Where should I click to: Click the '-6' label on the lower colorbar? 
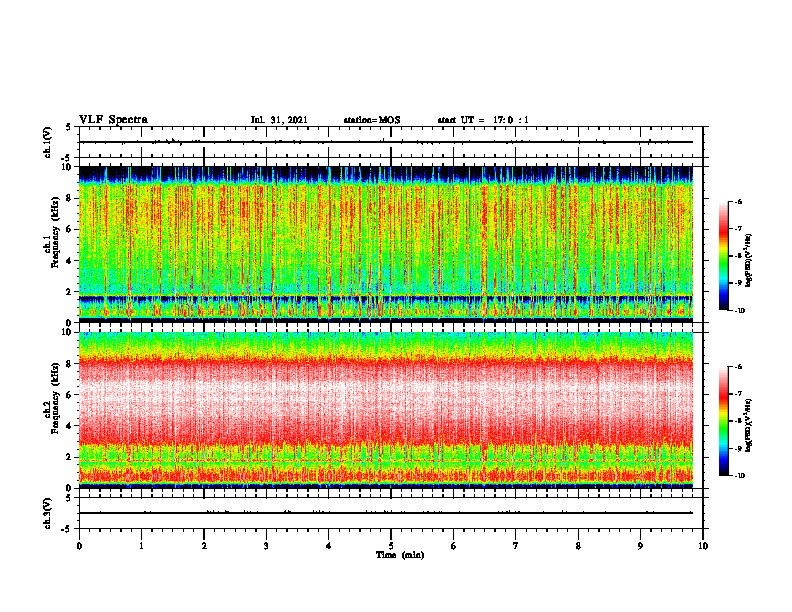click(738, 367)
